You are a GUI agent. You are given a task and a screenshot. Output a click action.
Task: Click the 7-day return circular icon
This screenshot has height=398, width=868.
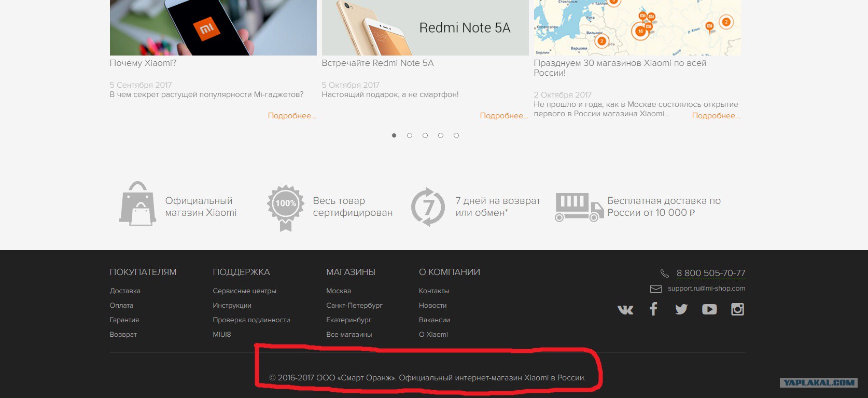428,207
